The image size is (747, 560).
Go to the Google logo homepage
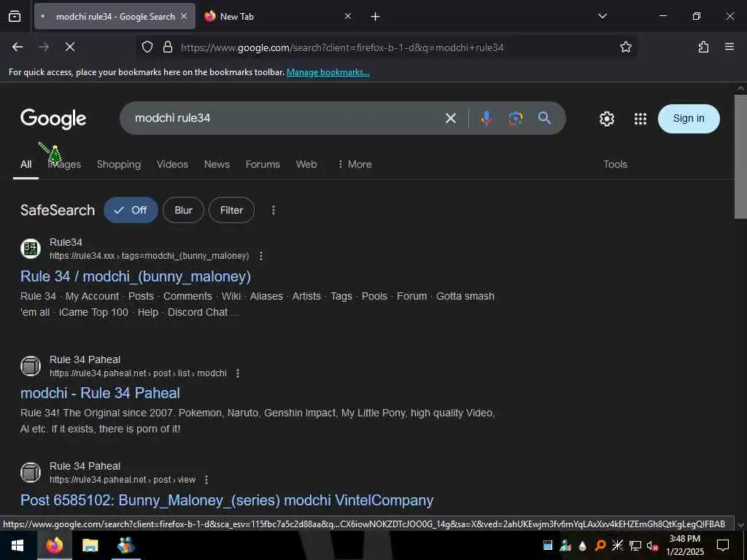pyautogui.click(x=53, y=119)
